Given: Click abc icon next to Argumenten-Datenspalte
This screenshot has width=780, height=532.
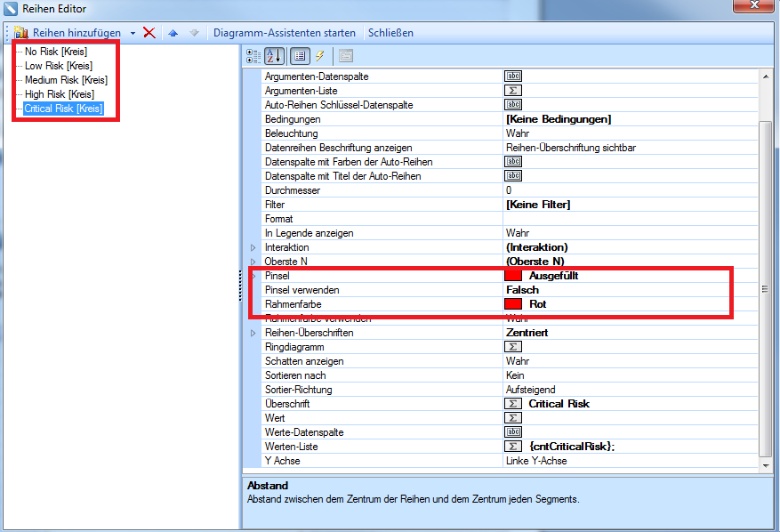Looking at the screenshot, I should pos(513,77).
